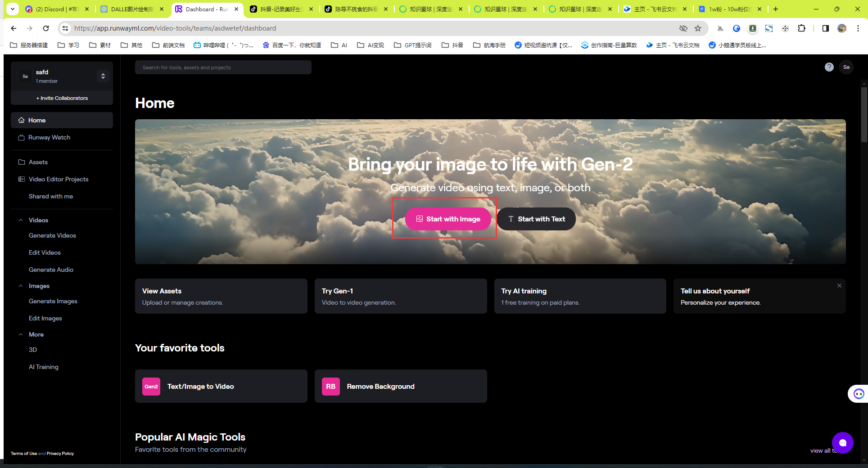Open the View Assets card
This screenshot has width=868, height=468.
[221, 296]
